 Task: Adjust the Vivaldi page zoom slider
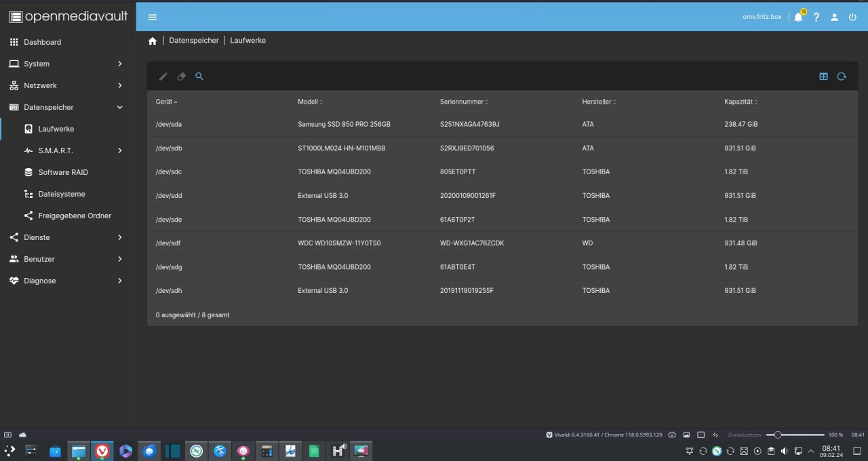click(795, 435)
